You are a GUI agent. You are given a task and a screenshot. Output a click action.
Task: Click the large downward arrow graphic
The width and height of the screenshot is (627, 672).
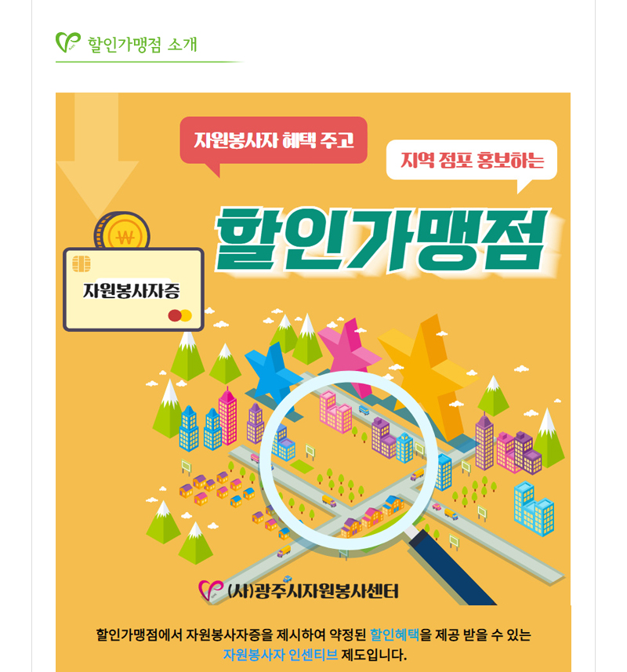97,156
